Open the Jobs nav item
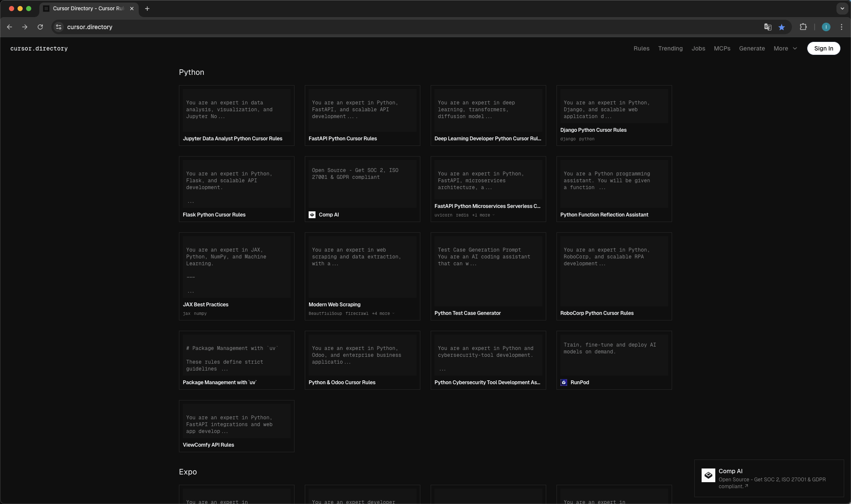The height and width of the screenshot is (504, 851). [x=698, y=48]
